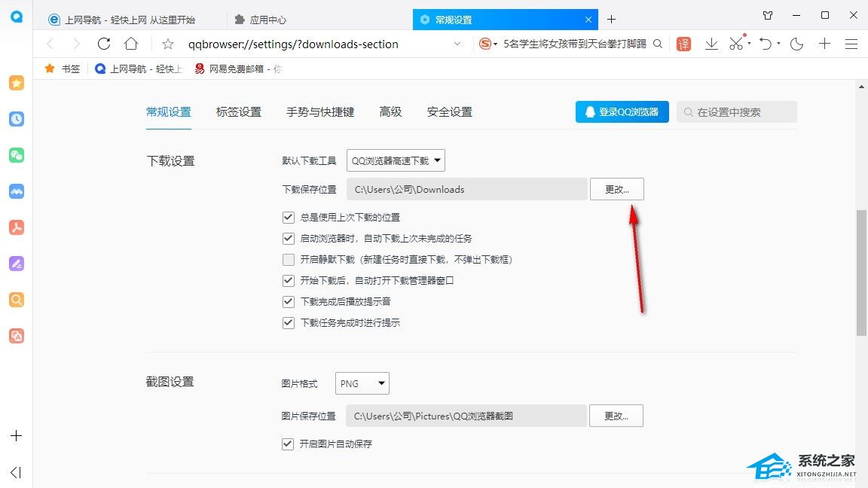
Task: Go back to previous page
Action: [x=50, y=44]
